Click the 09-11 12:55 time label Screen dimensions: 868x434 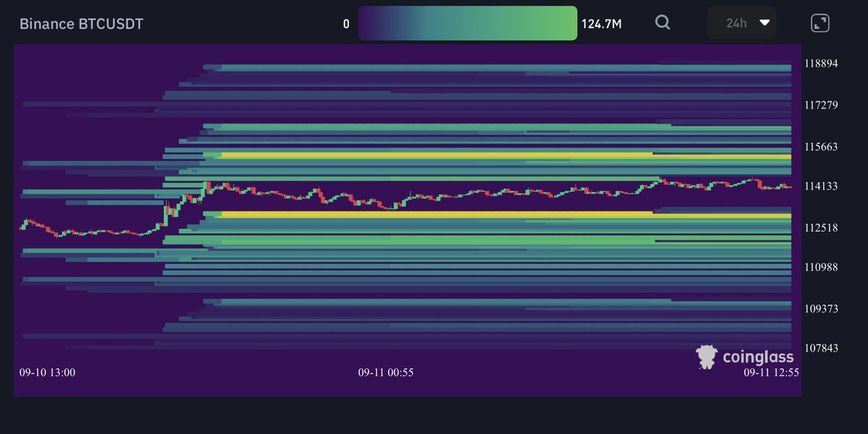[x=772, y=373]
